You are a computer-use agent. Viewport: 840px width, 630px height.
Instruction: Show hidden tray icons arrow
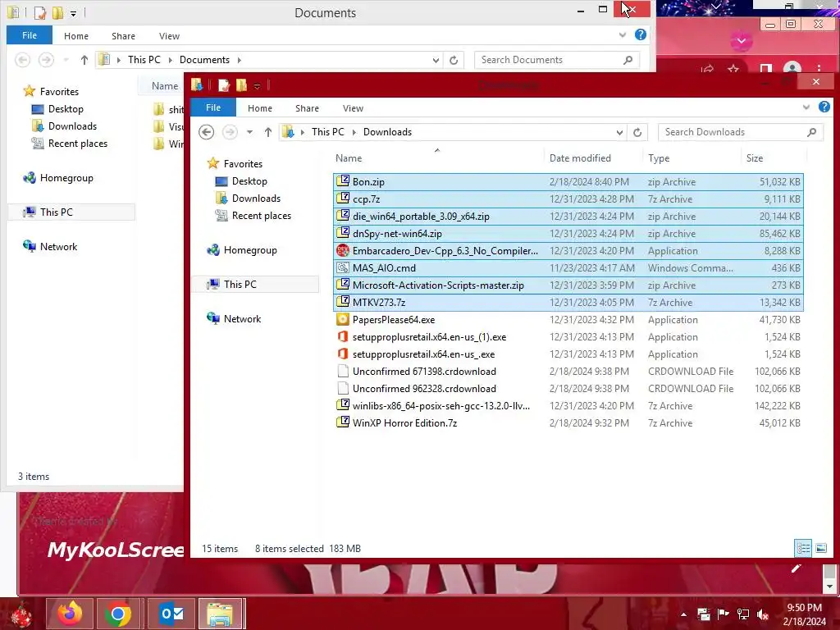(x=683, y=614)
